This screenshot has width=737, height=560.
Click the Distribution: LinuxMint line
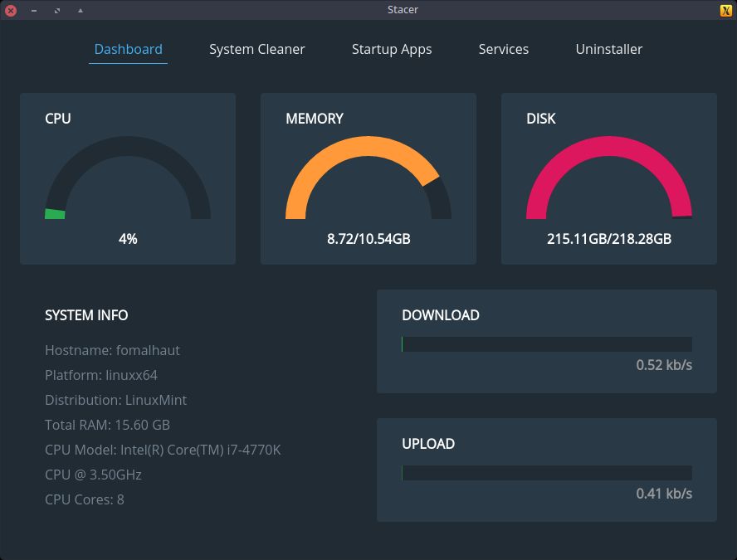pyautogui.click(x=115, y=400)
